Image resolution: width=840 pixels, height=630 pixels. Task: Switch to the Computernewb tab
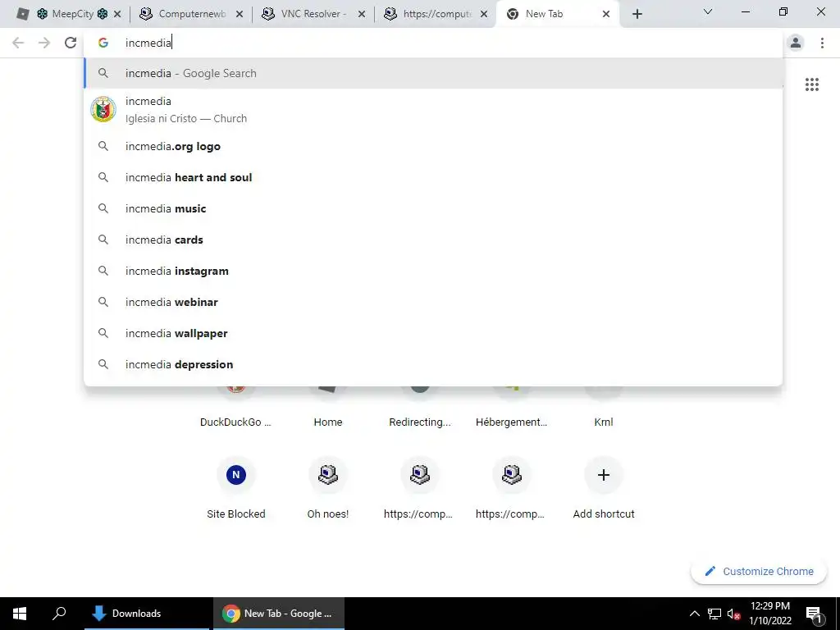coord(192,14)
